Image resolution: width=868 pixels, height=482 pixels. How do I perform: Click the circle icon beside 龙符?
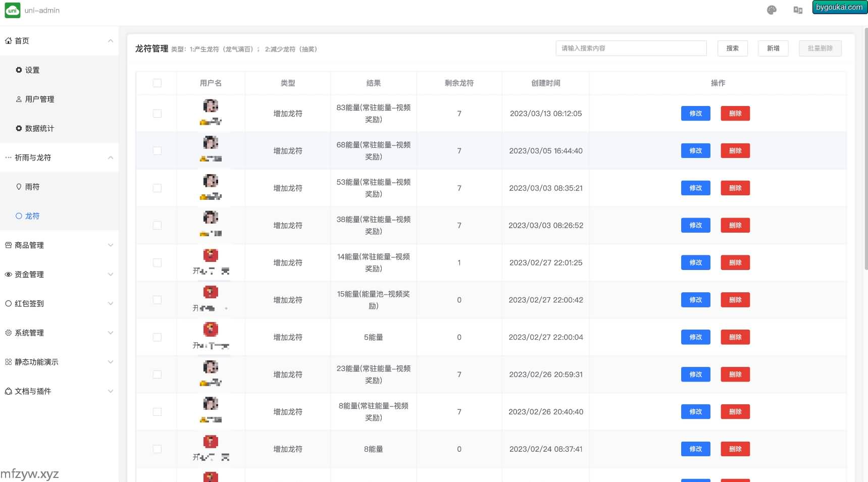pyautogui.click(x=19, y=216)
